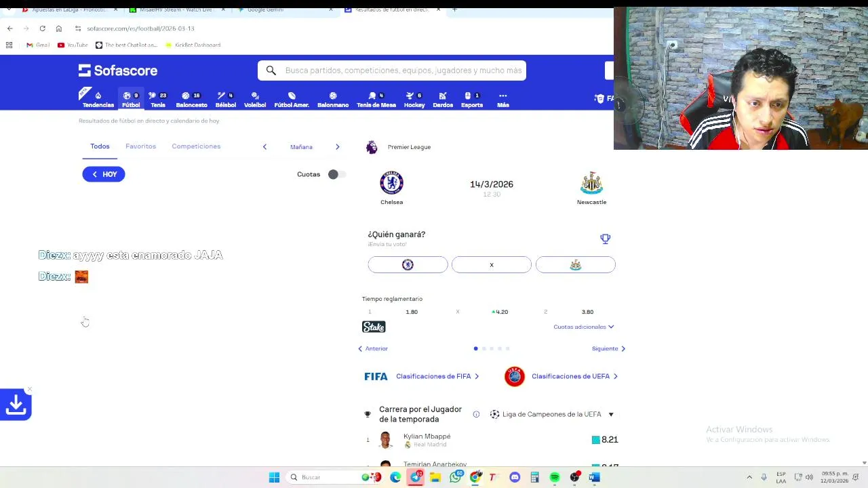The image size is (868, 488).
Task: Click the HOY button
Action: coord(104,174)
